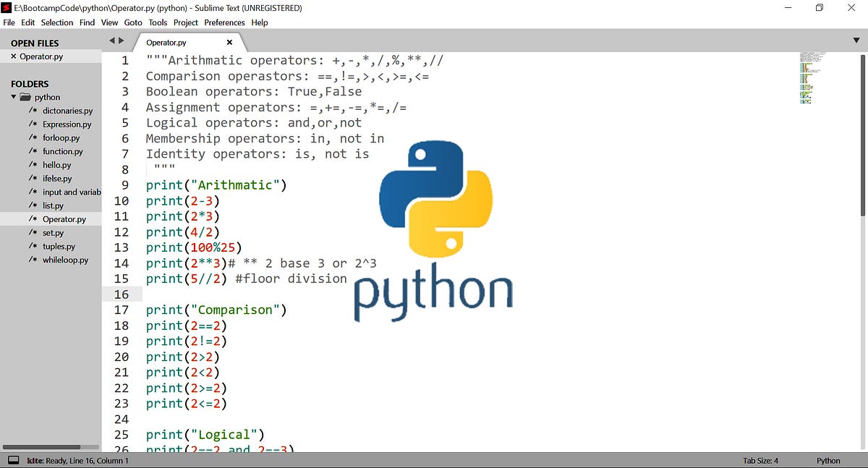This screenshot has height=468, width=868.
Task: Click the file icon beside set.py
Action: point(34,232)
